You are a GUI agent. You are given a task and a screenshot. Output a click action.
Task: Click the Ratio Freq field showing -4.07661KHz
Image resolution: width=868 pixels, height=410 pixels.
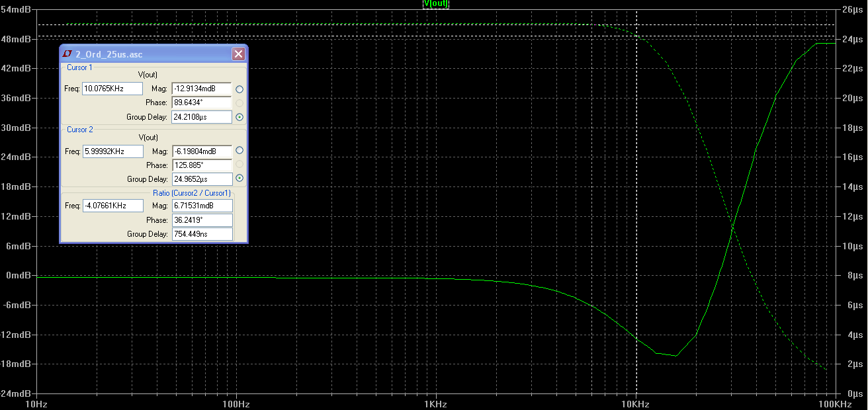(x=112, y=206)
